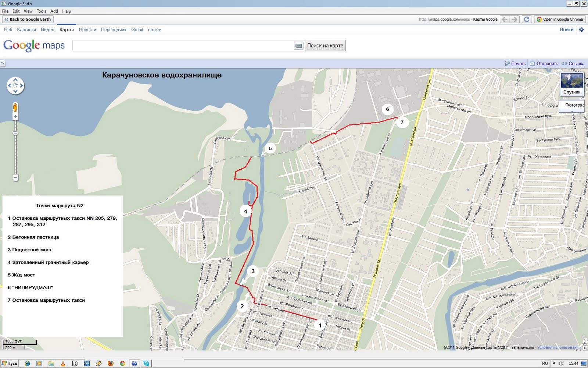Viewport: 588px width, 368px height.
Task: Sign in via the Войти link
Action: [567, 29]
